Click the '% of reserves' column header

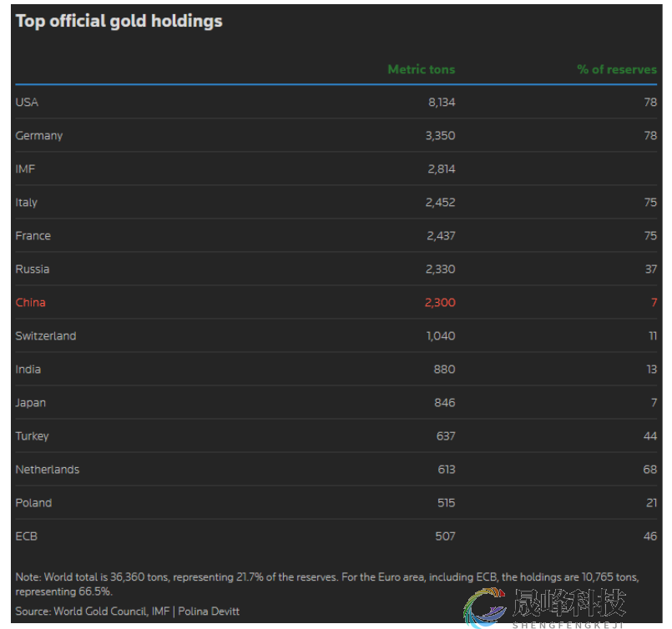point(617,69)
